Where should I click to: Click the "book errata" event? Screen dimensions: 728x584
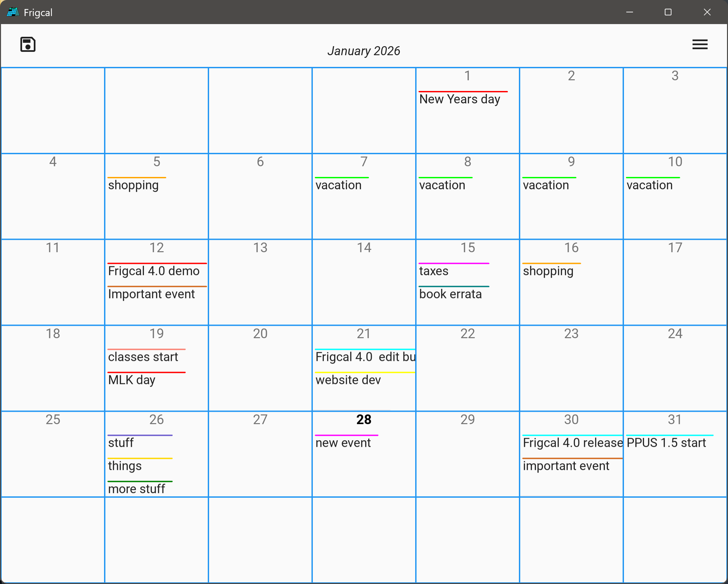click(x=450, y=294)
